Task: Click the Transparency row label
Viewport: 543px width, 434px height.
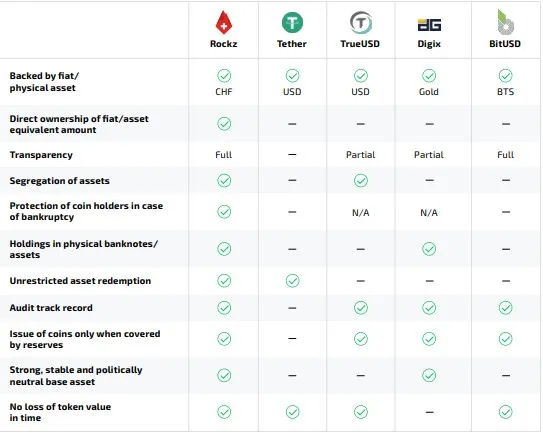Action: pyautogui.click(x=41, y=155)
